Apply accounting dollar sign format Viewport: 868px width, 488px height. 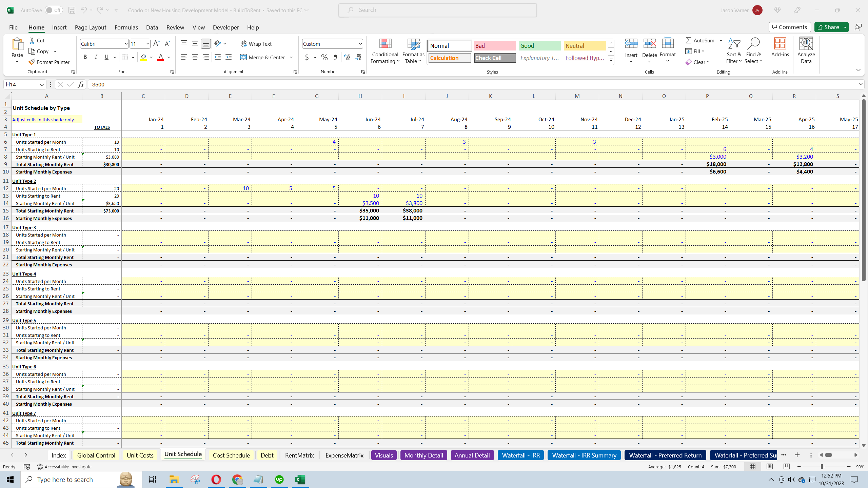click(307, 57)
